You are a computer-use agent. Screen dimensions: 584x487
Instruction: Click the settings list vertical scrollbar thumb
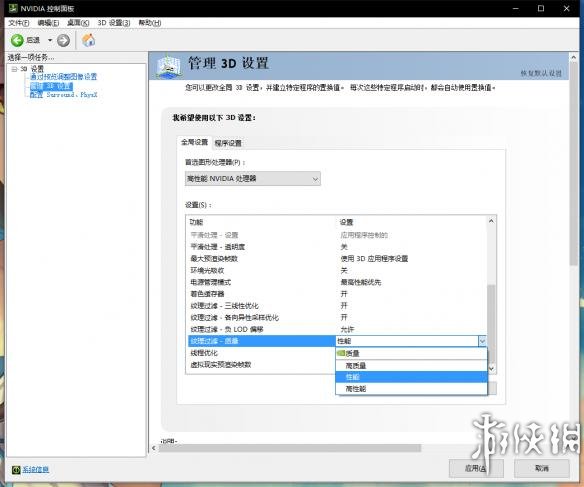491,324
